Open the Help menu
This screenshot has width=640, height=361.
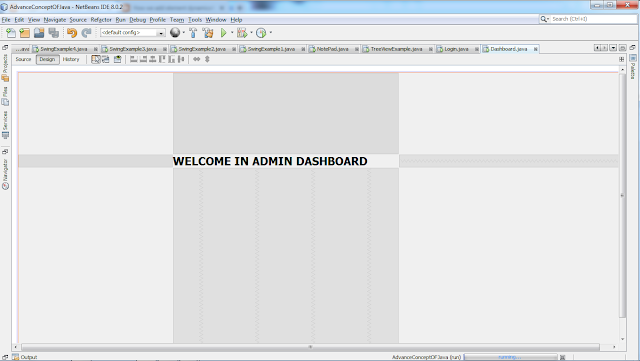(236, 20)
